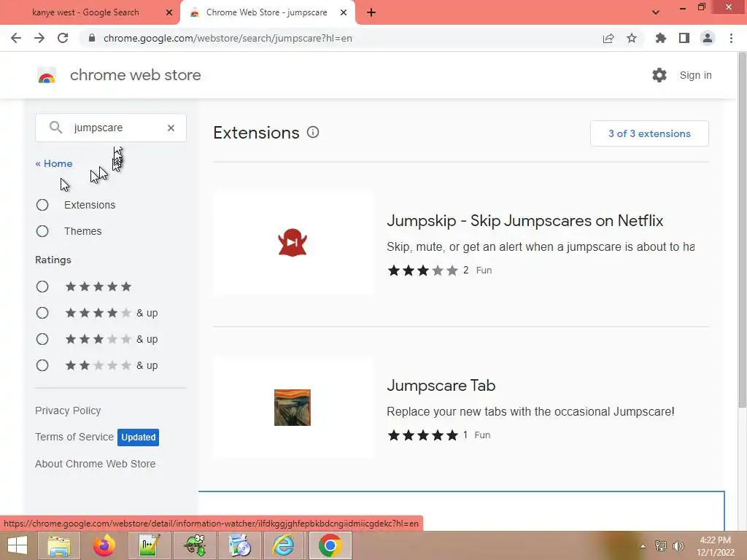Open the Extensions puzzle menu

660,38
